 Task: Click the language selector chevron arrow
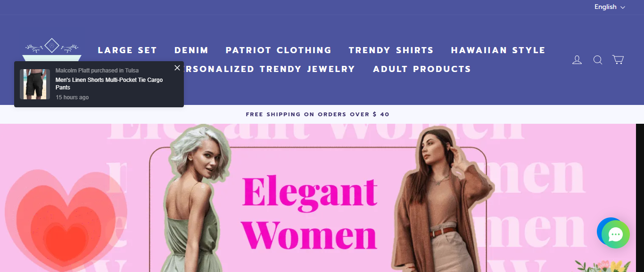623,8
